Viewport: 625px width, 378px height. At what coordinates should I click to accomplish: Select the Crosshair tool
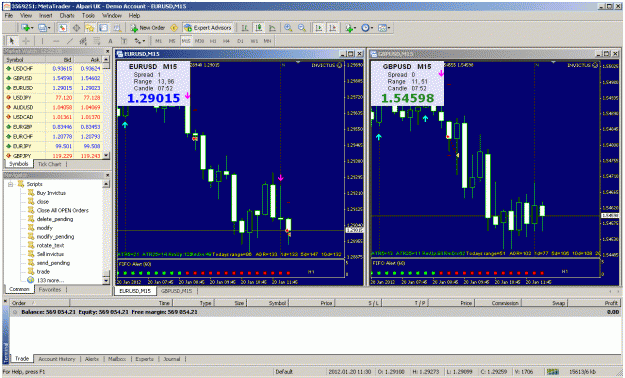pyautogui.click(x=26, y=41)
